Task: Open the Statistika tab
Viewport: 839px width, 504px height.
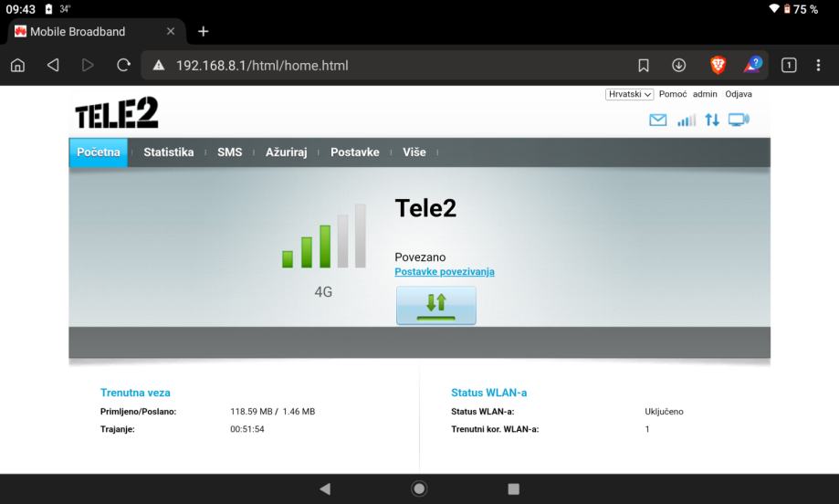Action: click(x=169, y=152)
